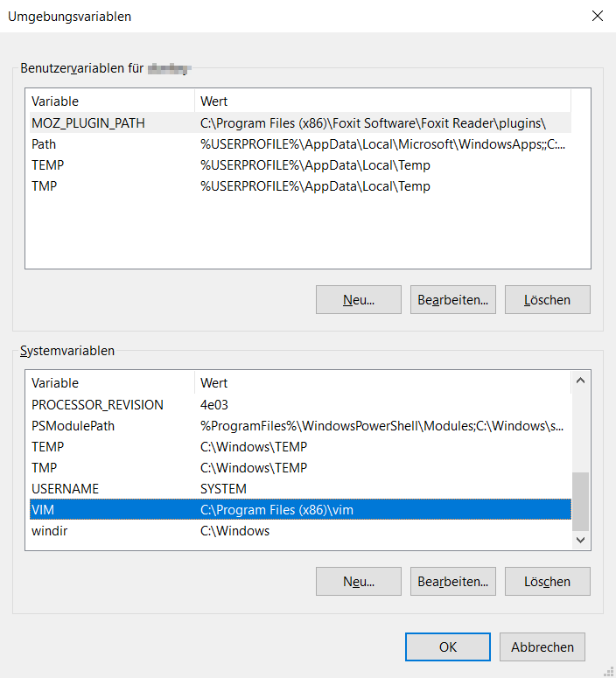Screen dimensions: 616x678
Task: Click the WindowsApps path value
Action: pos(382,144)
